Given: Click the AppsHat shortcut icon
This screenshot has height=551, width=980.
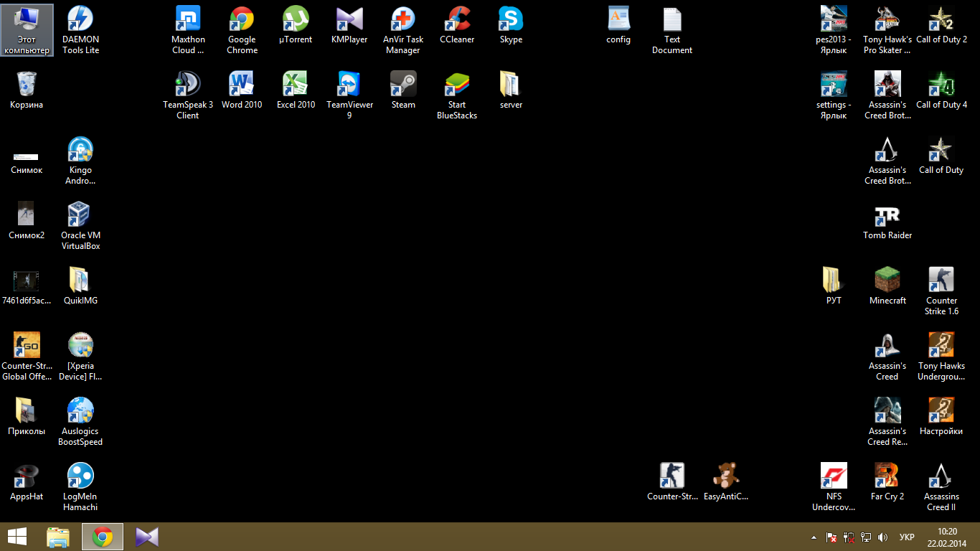Looking at the screenshot, I should (x=27, y=482).
